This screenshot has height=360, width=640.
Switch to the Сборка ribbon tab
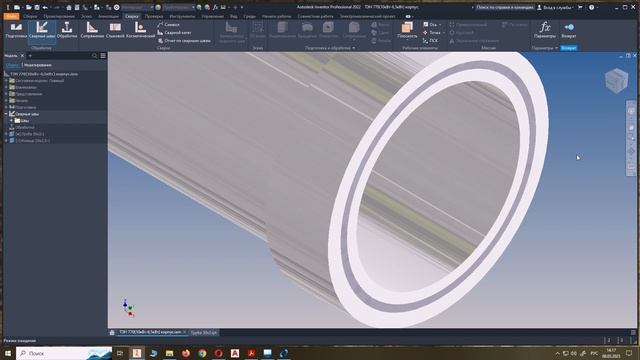click(x=30, y=16)
